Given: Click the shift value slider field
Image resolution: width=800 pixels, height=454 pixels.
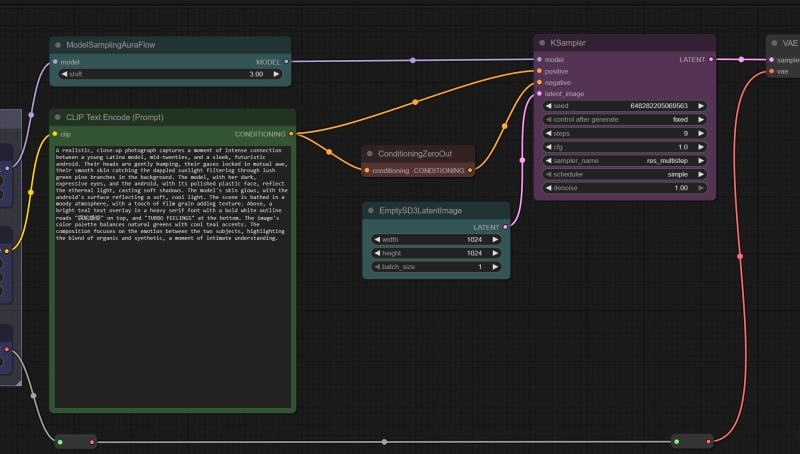Looking at the screenshot, I should pyautogui.click(x=170, y=74).
